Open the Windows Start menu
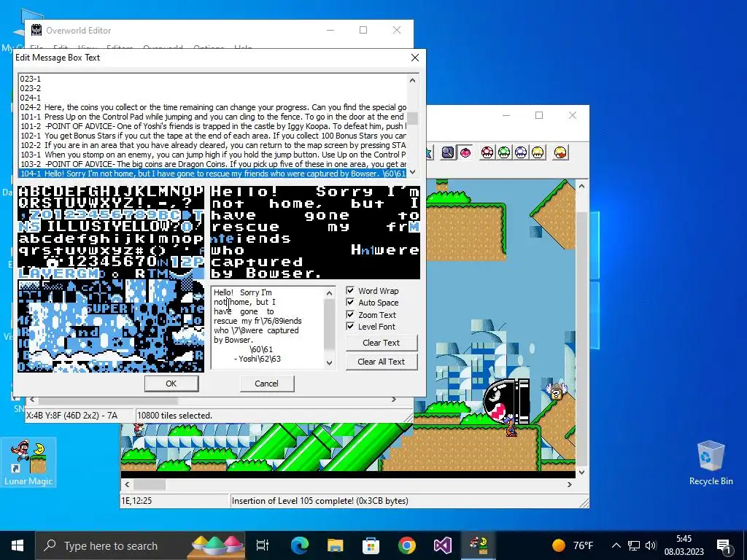The height and width of the screenshot is (560, 747). (18, 545)
